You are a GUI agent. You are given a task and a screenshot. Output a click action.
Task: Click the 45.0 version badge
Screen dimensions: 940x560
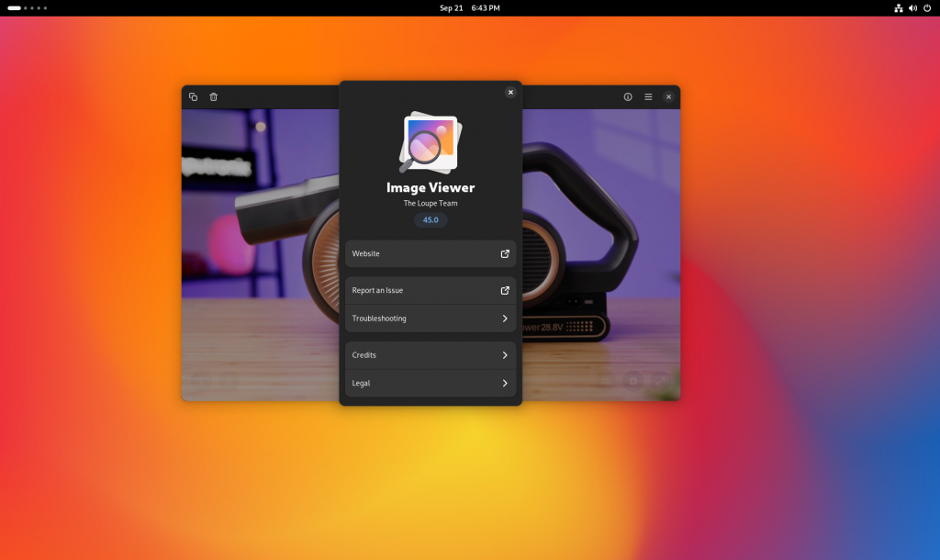pyautogui.click(x=430, y=220)
